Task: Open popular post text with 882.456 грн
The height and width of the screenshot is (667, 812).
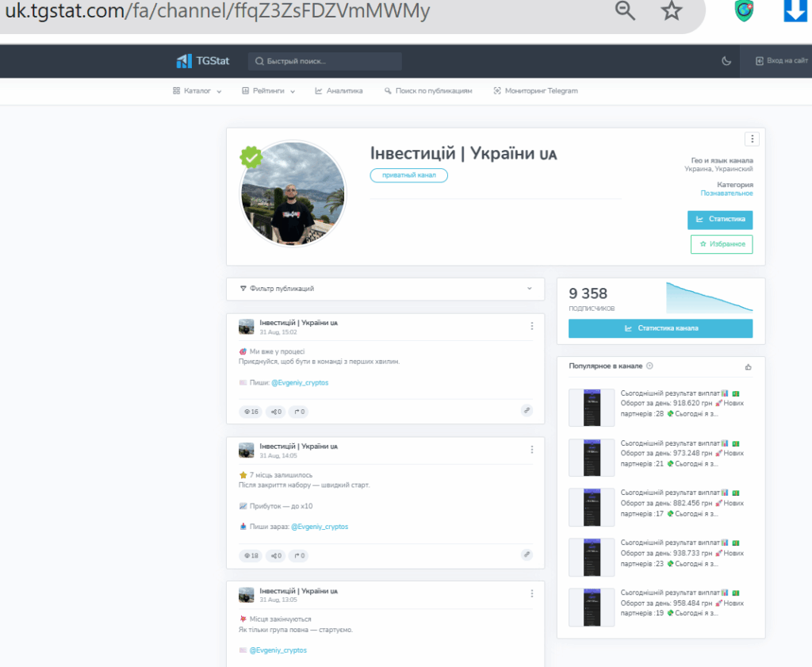Action: tap(682, 503)
